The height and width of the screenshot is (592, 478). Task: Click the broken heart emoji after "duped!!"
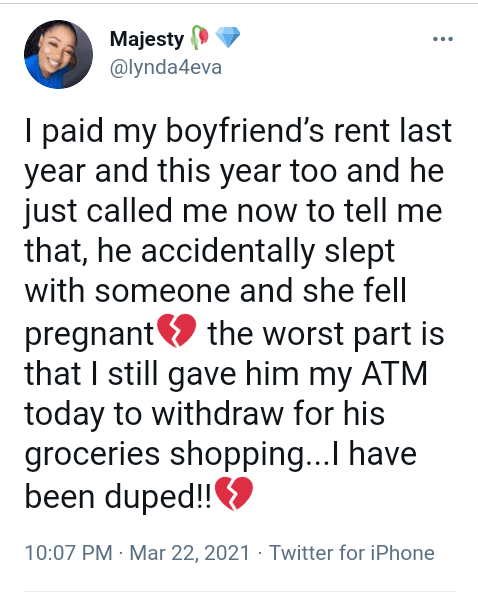pyautogui.click(x=234, y=494)
